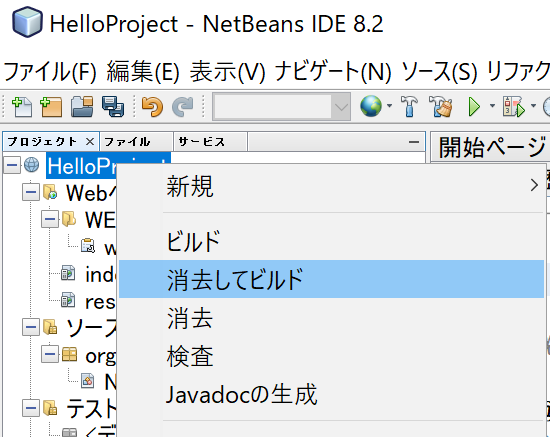The image size is (550, 437).
Task: Choose 消去 from the context menu
Action: [x=331, y=317]
